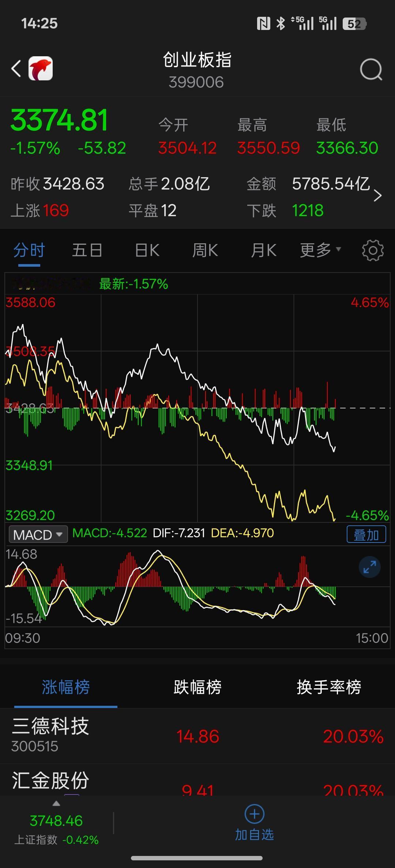Tap the NFC status bar icon
Image resolution: width=395 pixels, height=868 pixels.
[263, 24]
